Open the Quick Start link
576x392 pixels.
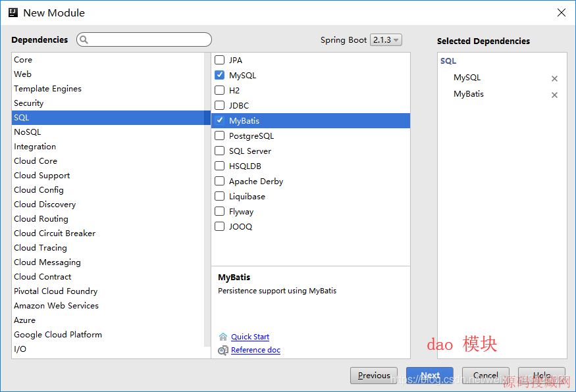(x=250, y=337)
